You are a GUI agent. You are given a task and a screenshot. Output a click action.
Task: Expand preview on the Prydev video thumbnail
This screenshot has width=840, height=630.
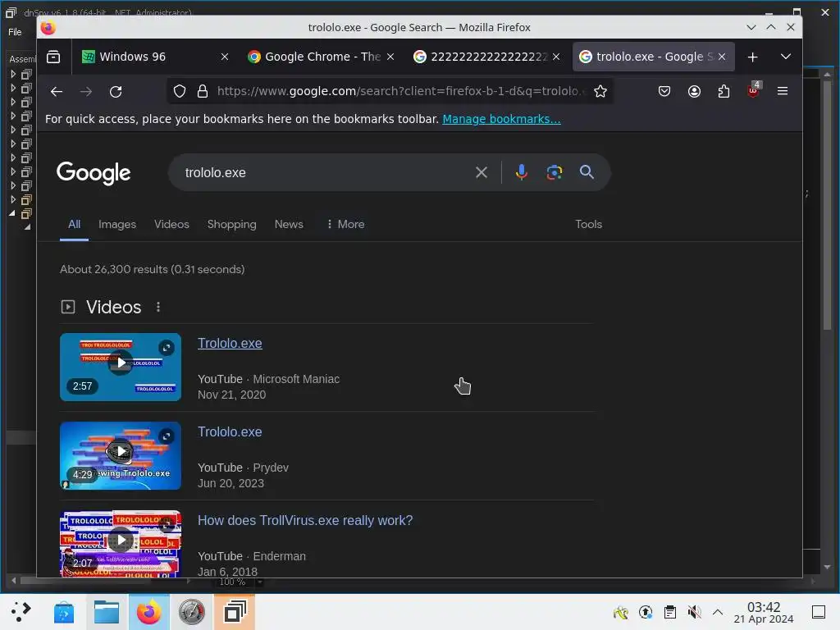pyautogui.click(x=167, y=436)
